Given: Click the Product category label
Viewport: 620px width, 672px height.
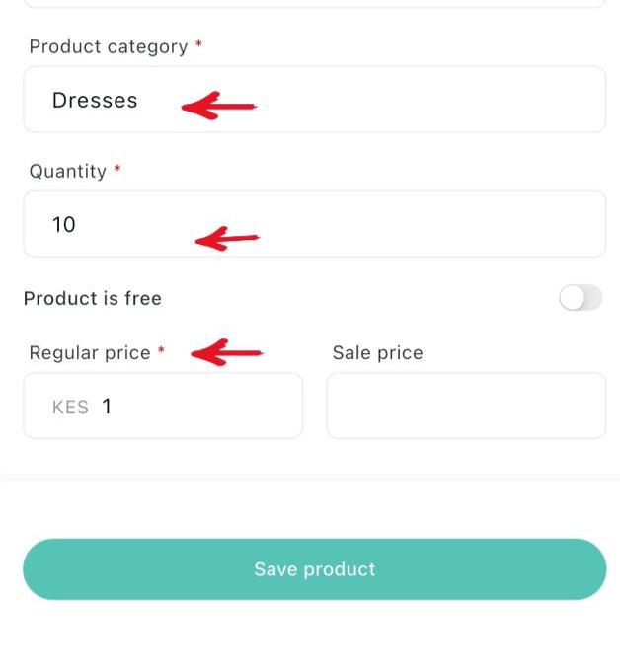Looking at the screenshot, I should click(x=108, y=46).
